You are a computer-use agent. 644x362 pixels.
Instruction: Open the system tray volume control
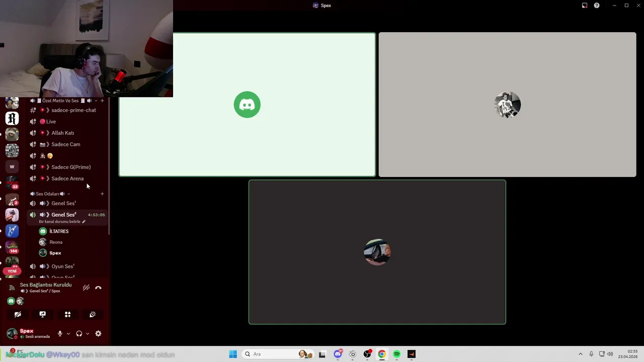click(610, 354)
